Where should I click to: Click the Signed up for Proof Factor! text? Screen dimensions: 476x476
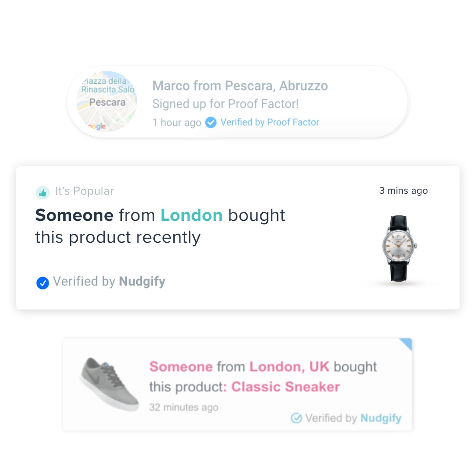tap(226, 104)
